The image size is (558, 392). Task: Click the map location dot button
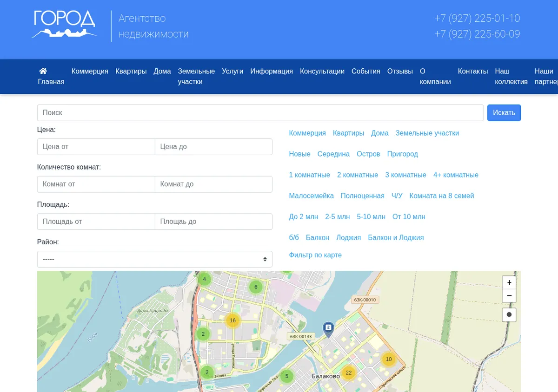pos(509,314)
